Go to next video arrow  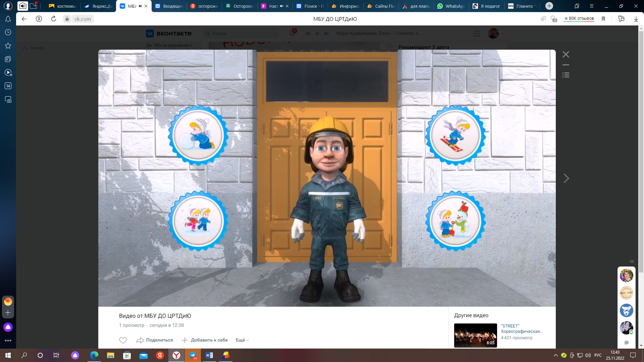coord(566,178)
